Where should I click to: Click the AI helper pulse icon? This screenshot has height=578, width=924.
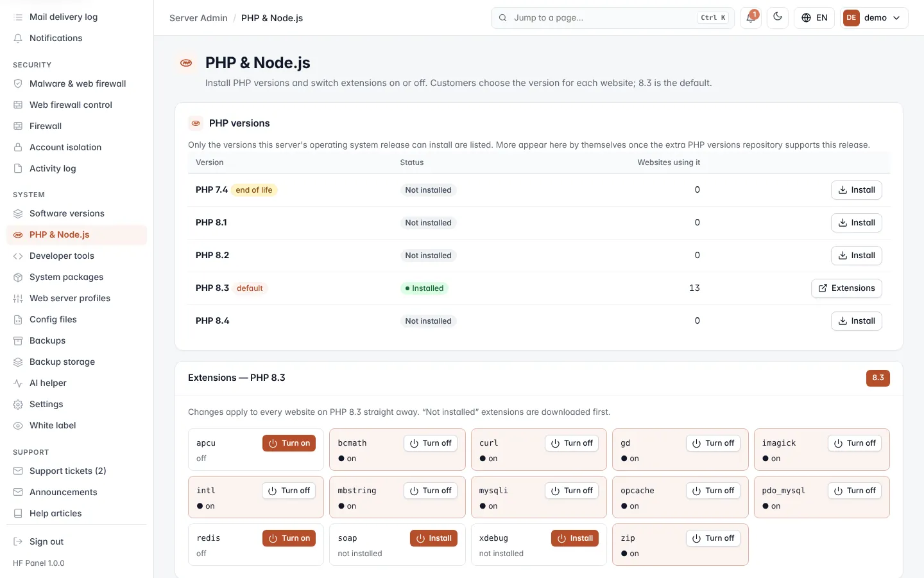18,383
